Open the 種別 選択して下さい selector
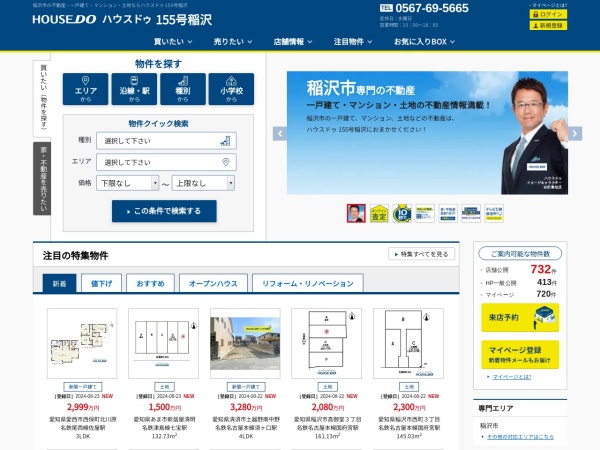Image resolution: width=600 pixels, height=450 pixels. [x=166, y=141]
